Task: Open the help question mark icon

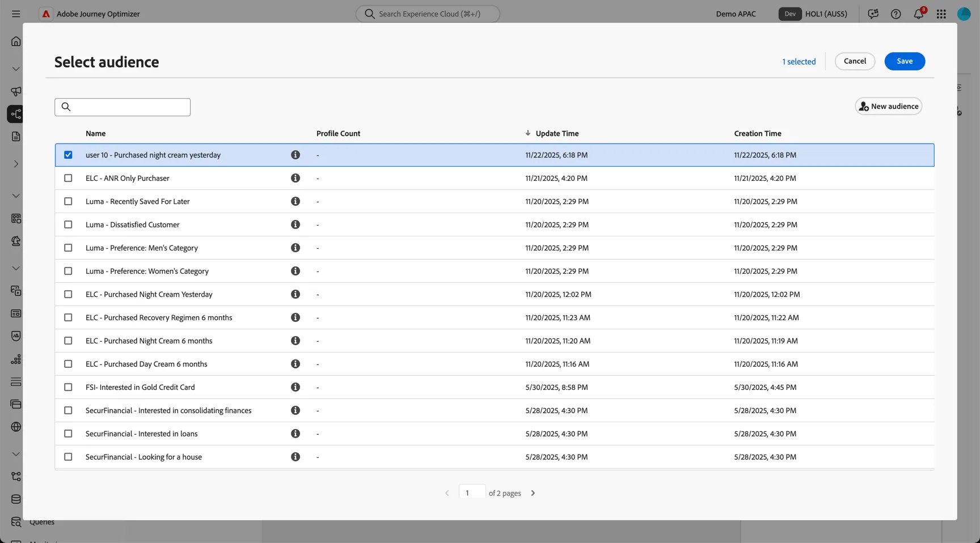Action: 895,14
